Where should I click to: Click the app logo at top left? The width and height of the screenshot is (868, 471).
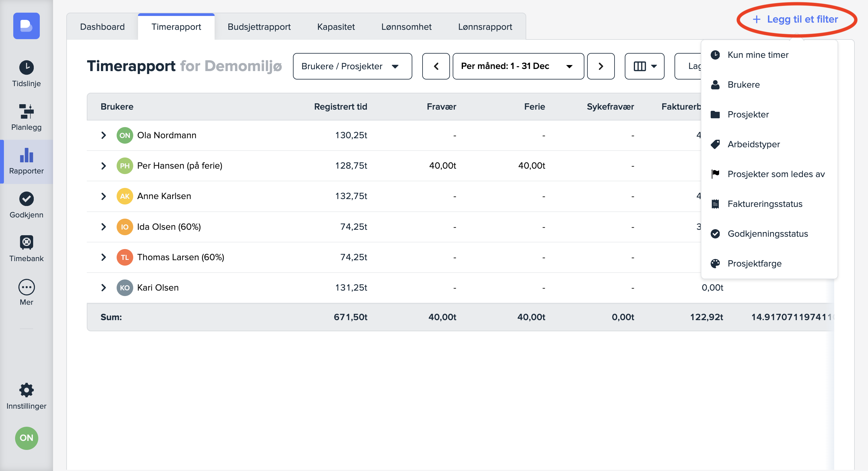26,26
